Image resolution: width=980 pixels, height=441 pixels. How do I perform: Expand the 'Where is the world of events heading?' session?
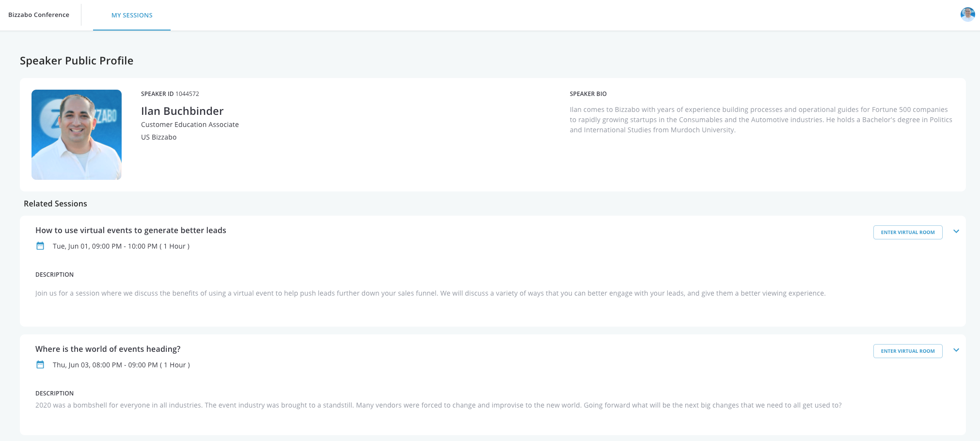(x=956, y=349)
